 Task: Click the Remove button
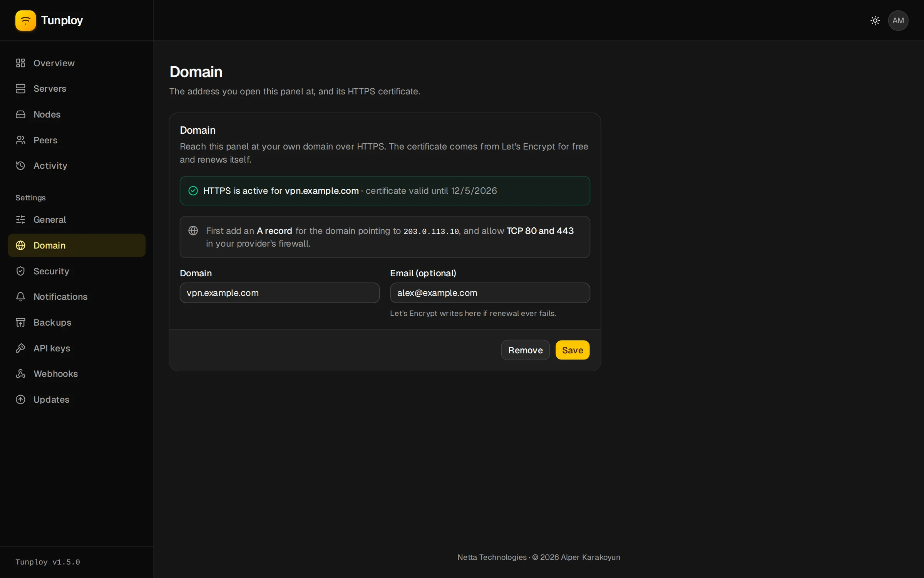(525, 350)
